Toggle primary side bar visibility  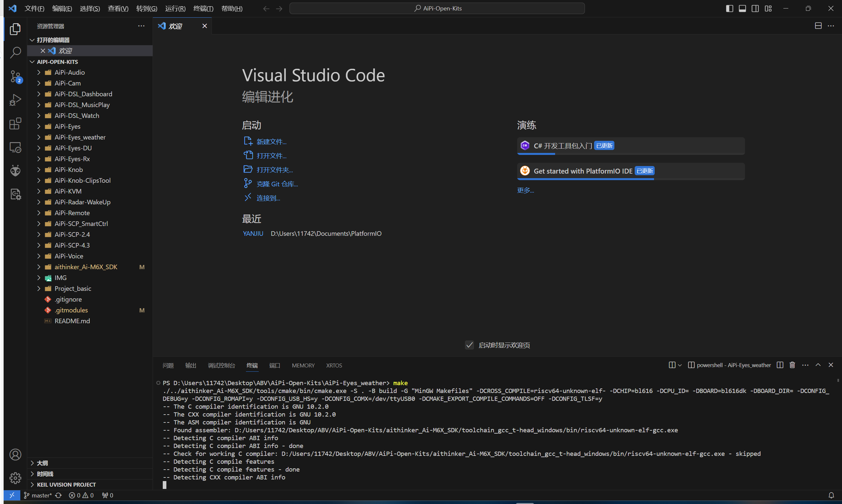coord(729,9)
